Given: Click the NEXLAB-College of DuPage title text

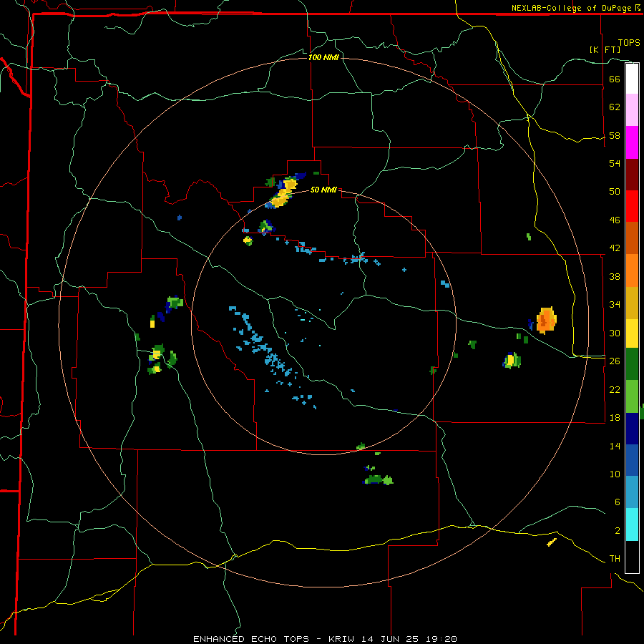Looking at the screenshot, I should pyautogui.click(x=571, y=8).
